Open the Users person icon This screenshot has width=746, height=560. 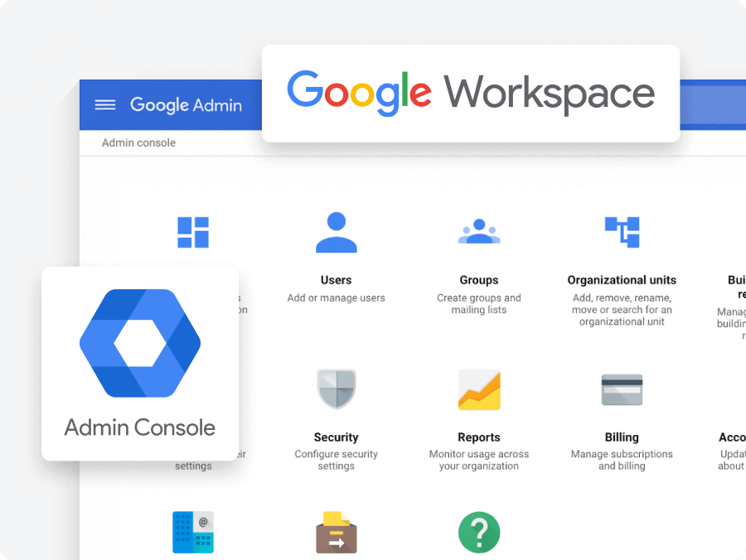pos(337,233)
